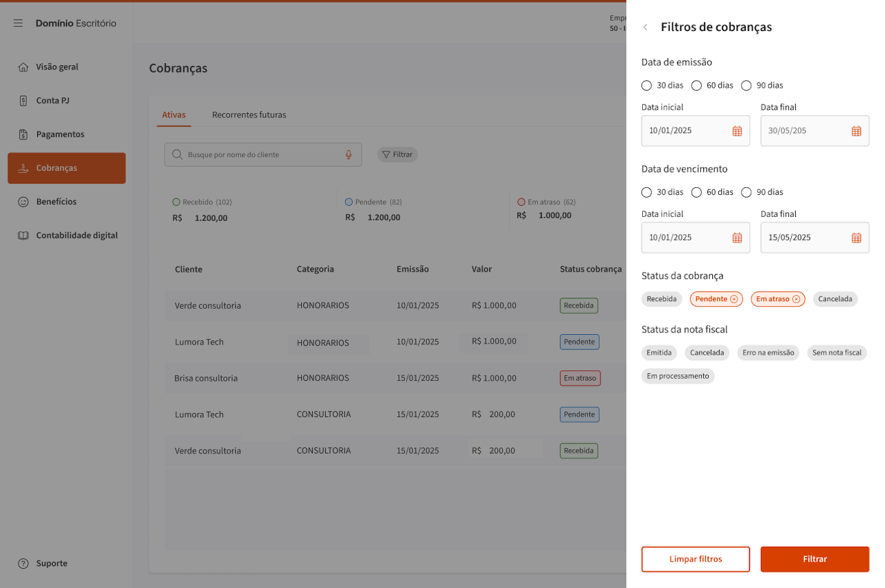This screenshot has height=588, width=885.
Task: Remove the Em atraso filter chip
Action: [x=796, y=299]
